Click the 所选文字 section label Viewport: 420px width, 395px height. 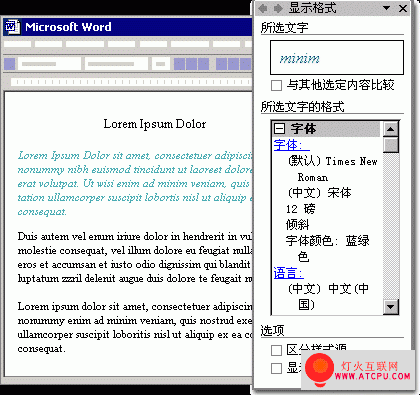[x=284, y=27]
